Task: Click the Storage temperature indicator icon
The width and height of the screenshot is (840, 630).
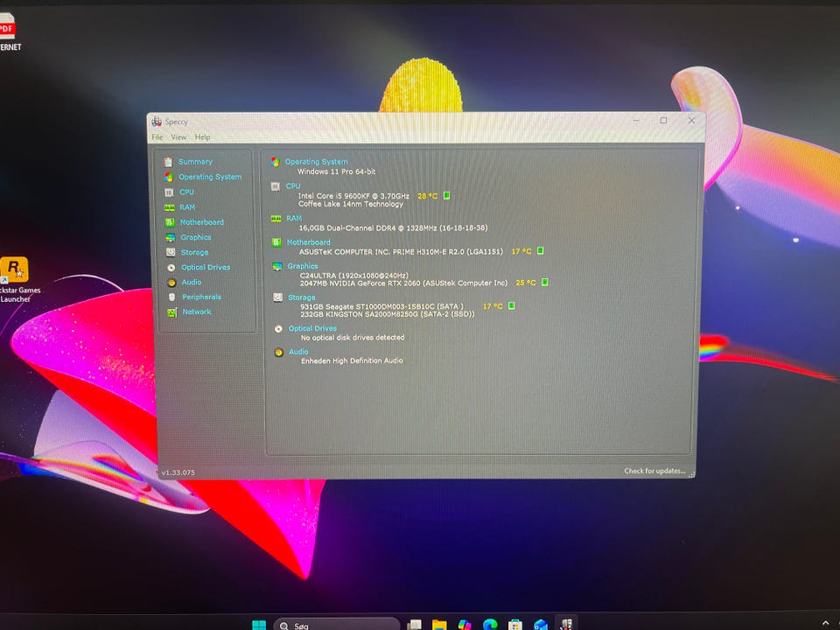Action: [x=512, y=306]
